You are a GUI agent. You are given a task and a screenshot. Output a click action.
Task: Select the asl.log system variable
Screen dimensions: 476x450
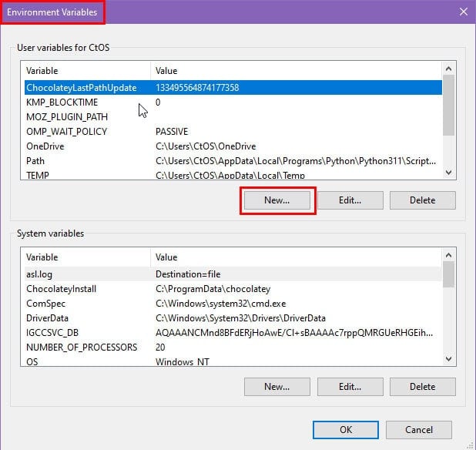point(233,274)
